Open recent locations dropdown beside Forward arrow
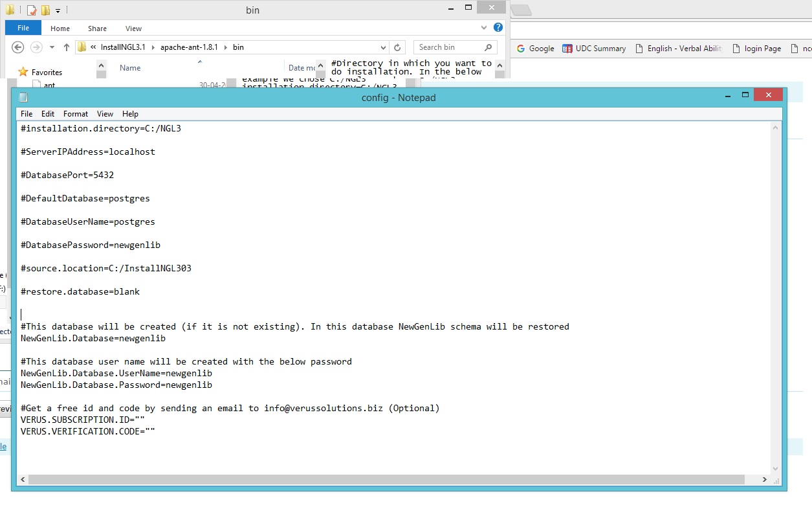Image resolution: width=812 pixels, height=507 pixels. pyautogui.click(x=52, y=47)
